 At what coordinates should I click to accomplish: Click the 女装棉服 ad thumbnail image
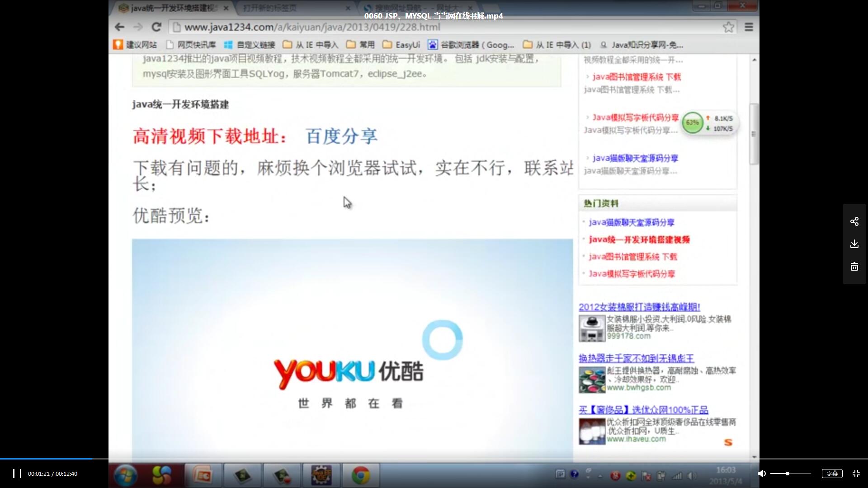pos(592,328)
